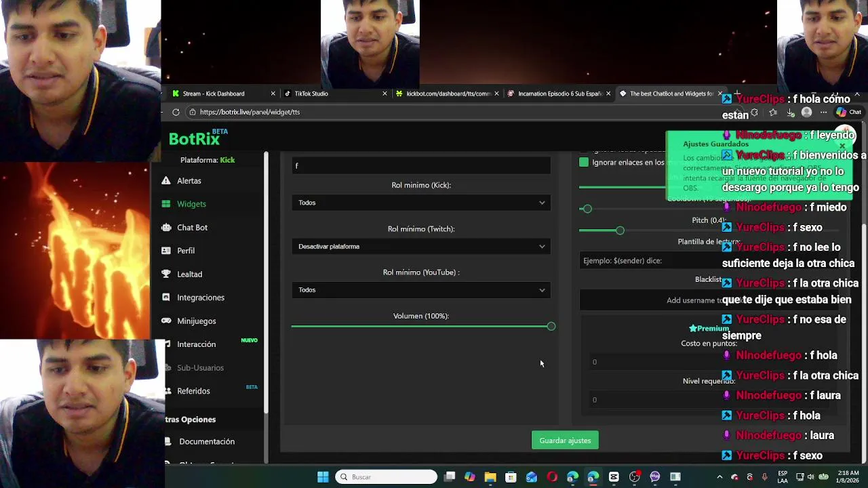Select The best ChatBot and Widgets tab
868x488 pixels.
coord(671,94)
